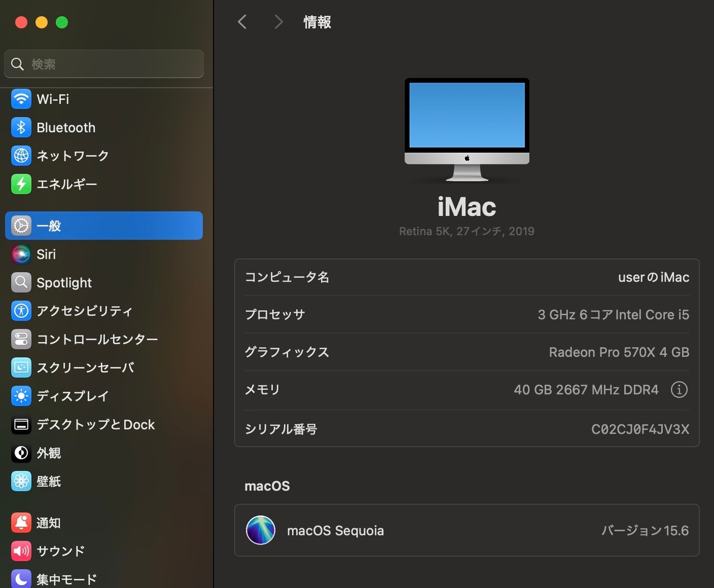The image size is (714, 588).
Task: Click the プロセッサ label
Action: coord(275,314)
